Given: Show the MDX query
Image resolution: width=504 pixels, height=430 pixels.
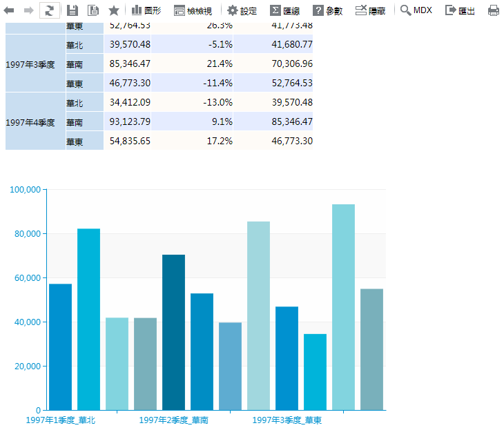Looking at the screenshot, I should tap(416, 10).
